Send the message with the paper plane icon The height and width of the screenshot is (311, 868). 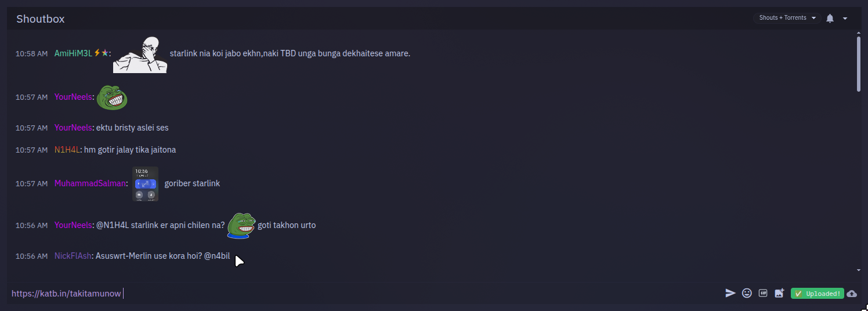click(730, 294)
